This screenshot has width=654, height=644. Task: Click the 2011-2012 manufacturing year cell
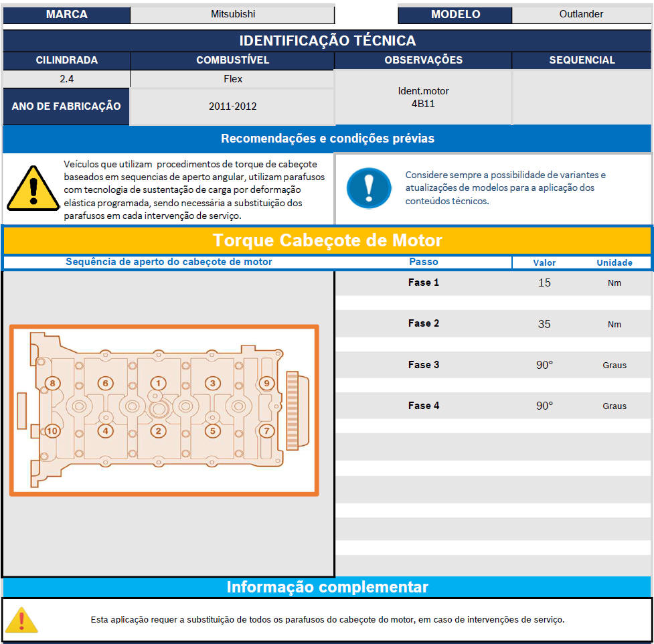pyautogui.click(x=232, y=106)
